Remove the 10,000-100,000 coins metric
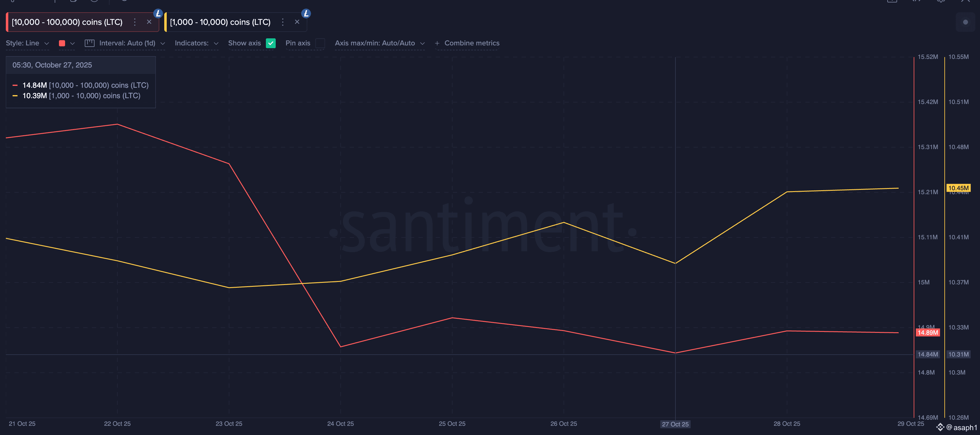 point(149,22)
